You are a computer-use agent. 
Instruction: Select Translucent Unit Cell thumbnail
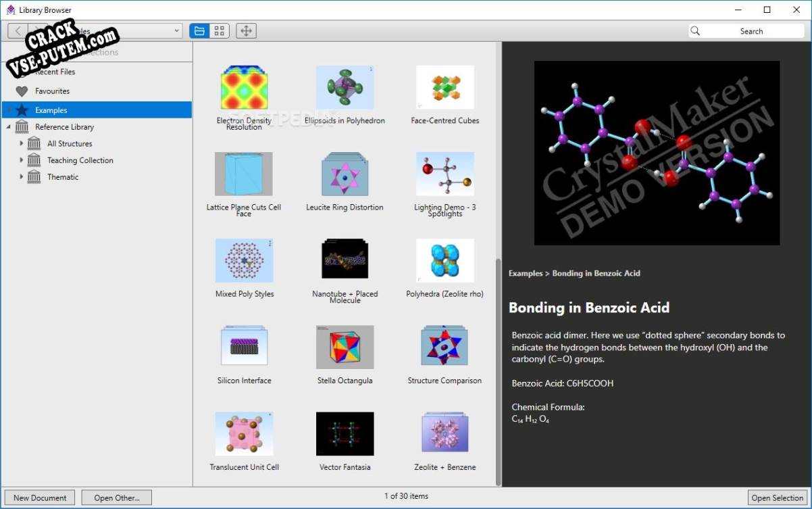(x=244, y=434)
